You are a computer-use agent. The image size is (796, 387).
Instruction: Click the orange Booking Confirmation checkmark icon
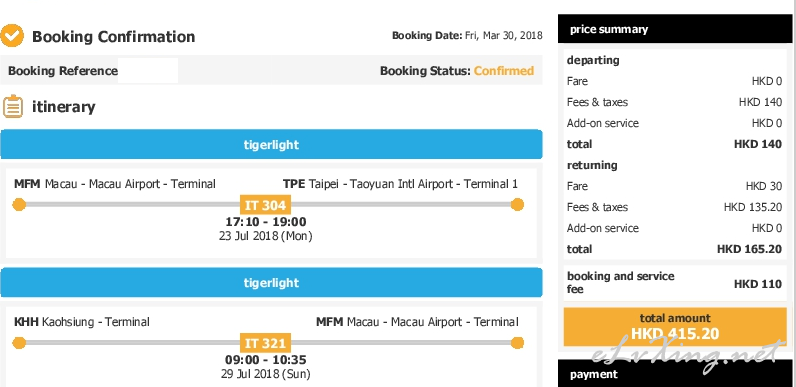[12, 36]
